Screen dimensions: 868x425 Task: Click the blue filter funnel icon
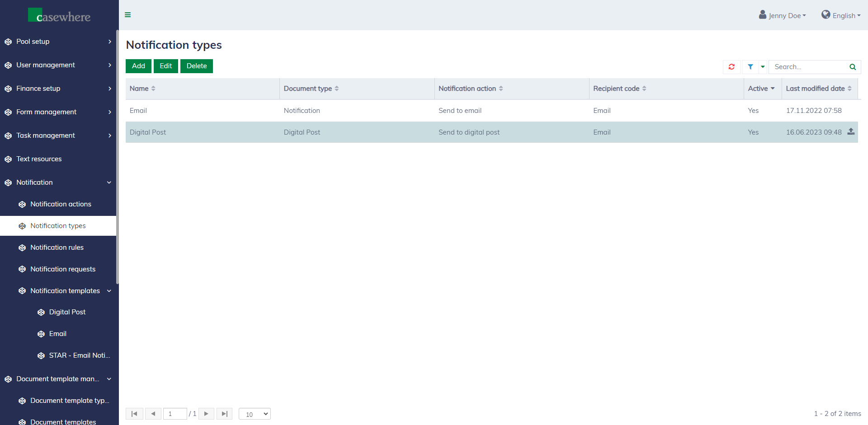click(750, 67)
